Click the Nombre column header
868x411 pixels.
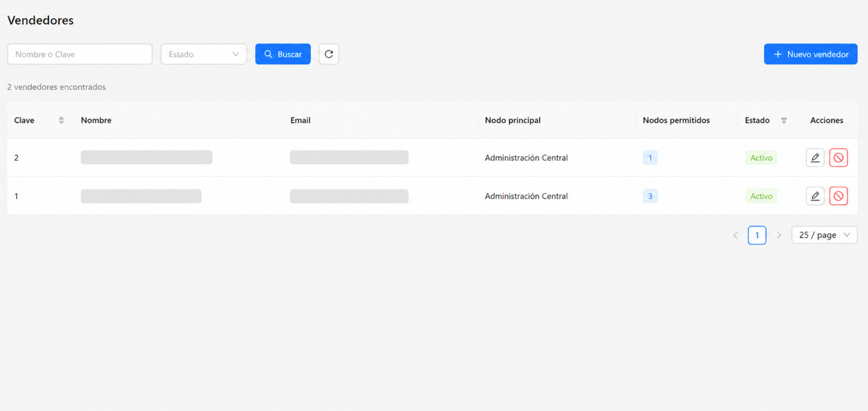tap(96, 120)
